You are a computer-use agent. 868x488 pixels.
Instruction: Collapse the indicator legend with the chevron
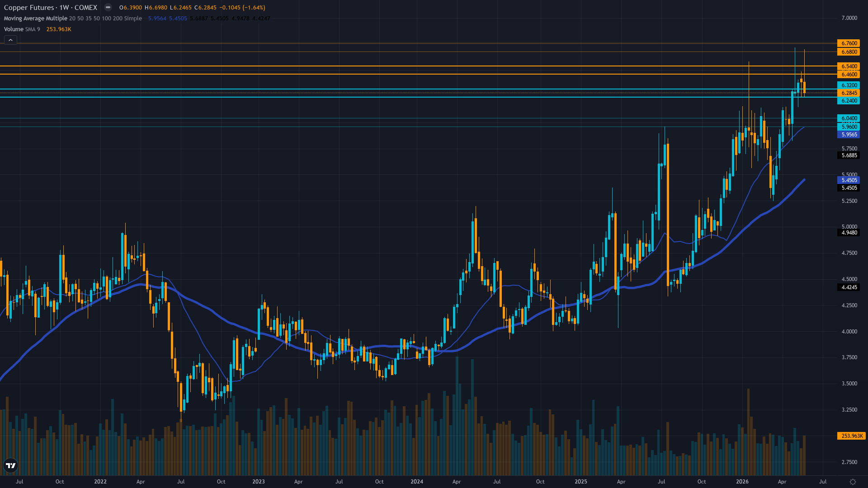(x=10, y=40)
